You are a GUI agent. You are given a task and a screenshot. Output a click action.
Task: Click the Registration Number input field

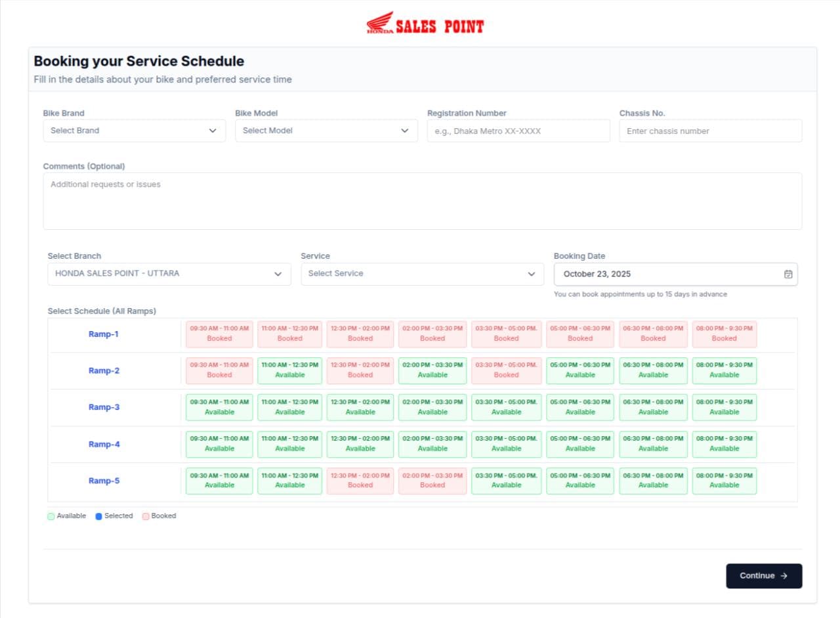tap(518, 131)
